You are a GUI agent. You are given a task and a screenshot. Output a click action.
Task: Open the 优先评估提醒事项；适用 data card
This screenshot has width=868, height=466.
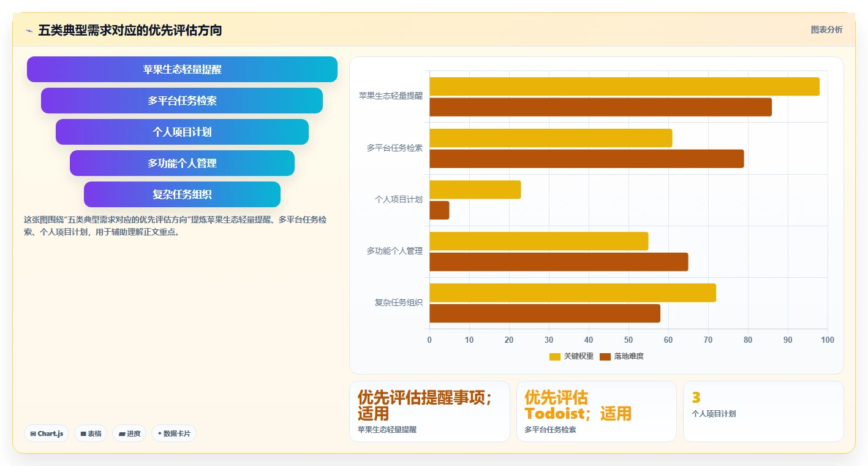429,411
